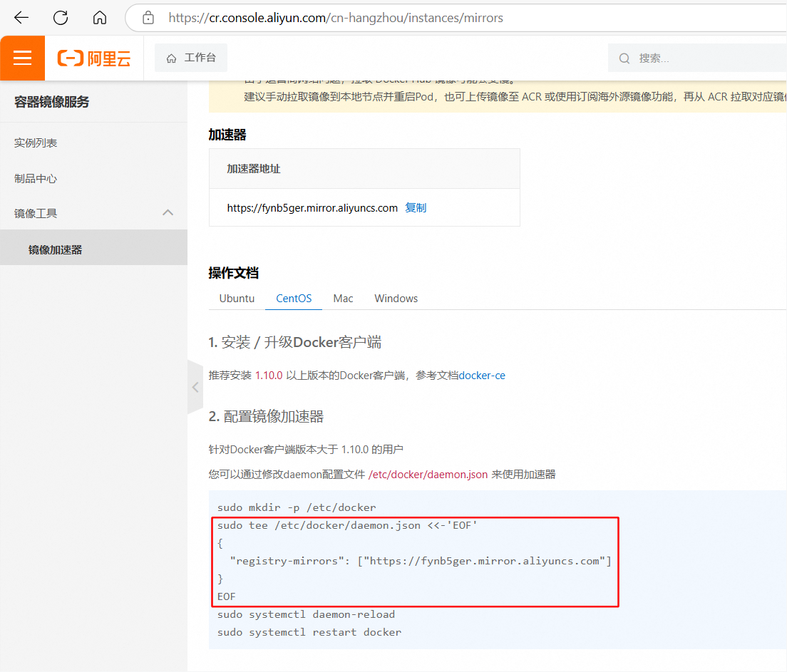Click the 配置镜像加速器 step heading
787x672 pixels.
266,417
